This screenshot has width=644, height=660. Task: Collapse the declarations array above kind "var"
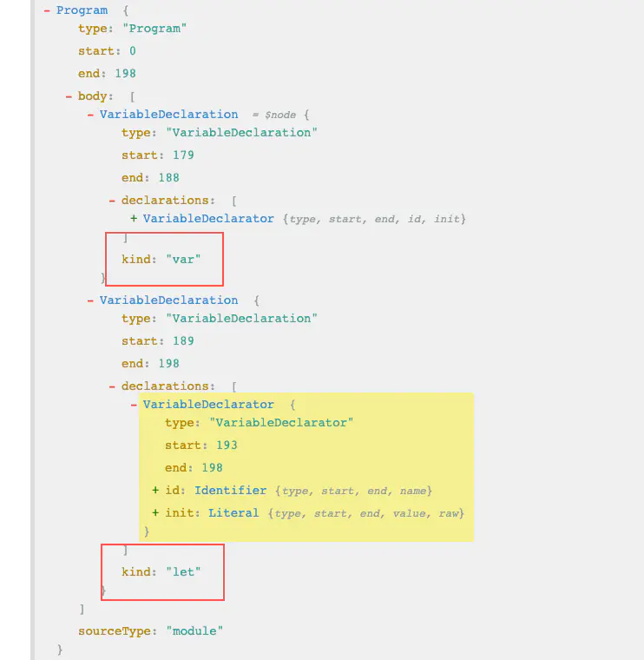click(x=112, y=201)
